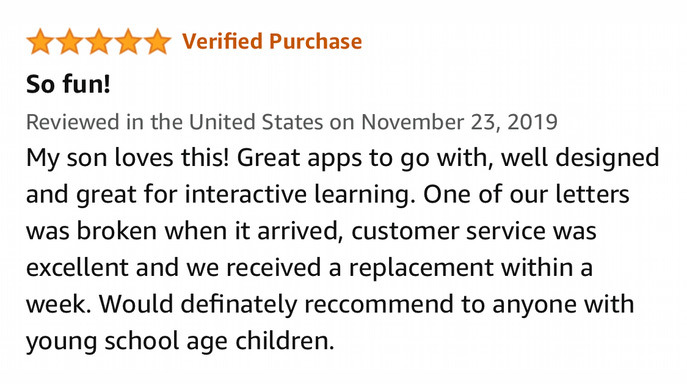Viewport: 687px width, 384px height.
Task: Click the misspelled word 'definately'
Action: [239, 304]
